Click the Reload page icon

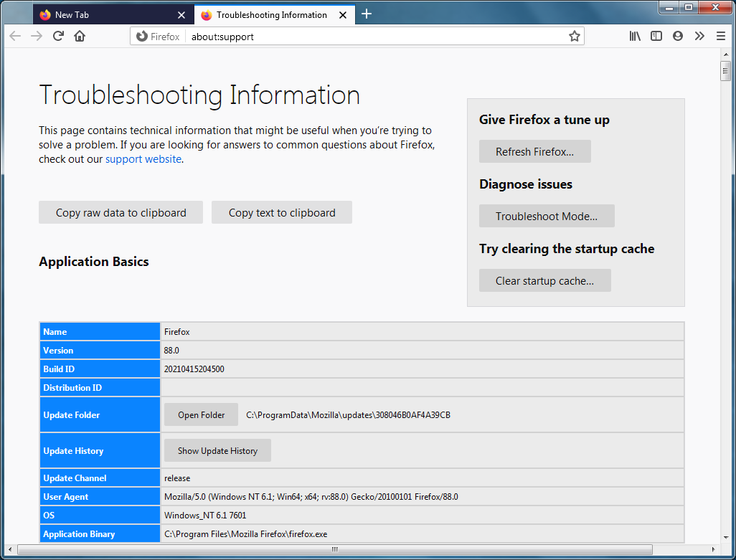pos(58,36)
